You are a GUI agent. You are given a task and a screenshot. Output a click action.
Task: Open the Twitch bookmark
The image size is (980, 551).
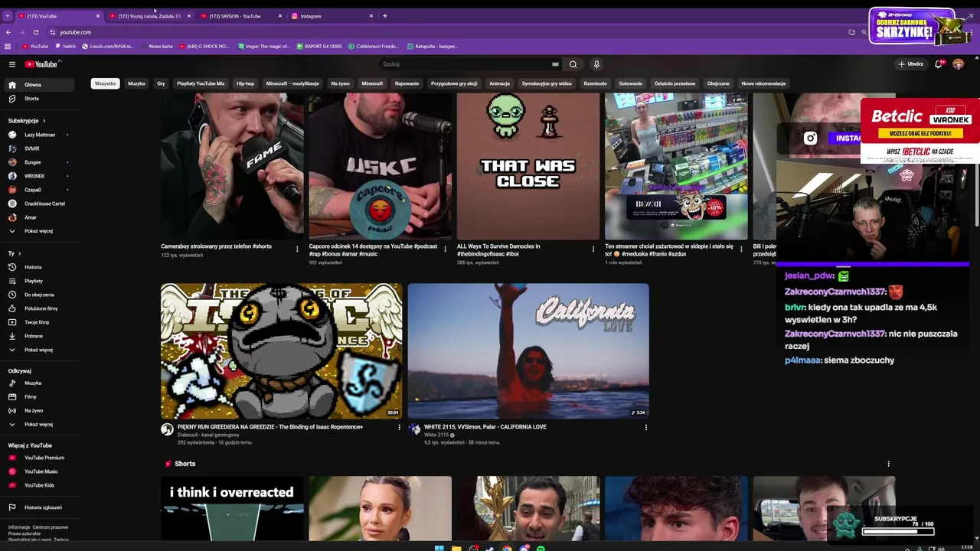coord(66,46)
